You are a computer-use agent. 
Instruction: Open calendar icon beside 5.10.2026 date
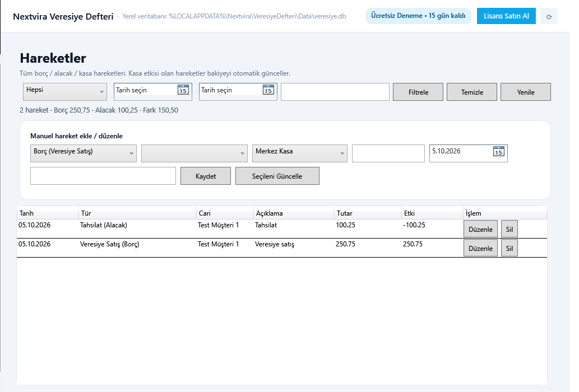click(498, 151)
